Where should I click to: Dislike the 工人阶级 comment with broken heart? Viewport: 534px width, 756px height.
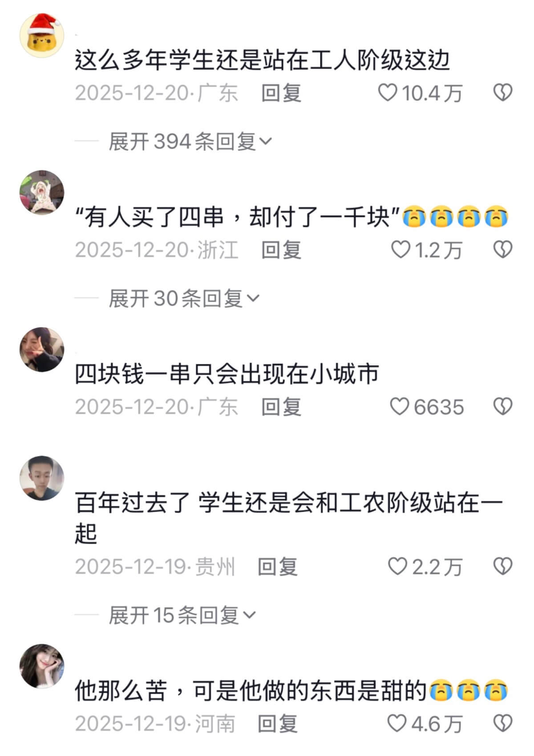tap(503, 93)
